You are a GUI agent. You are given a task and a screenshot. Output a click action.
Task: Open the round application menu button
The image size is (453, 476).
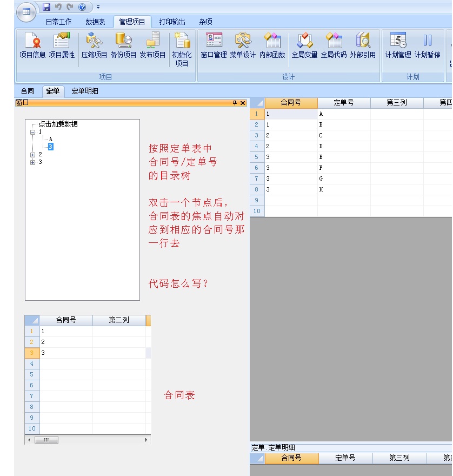click(26, 12)
